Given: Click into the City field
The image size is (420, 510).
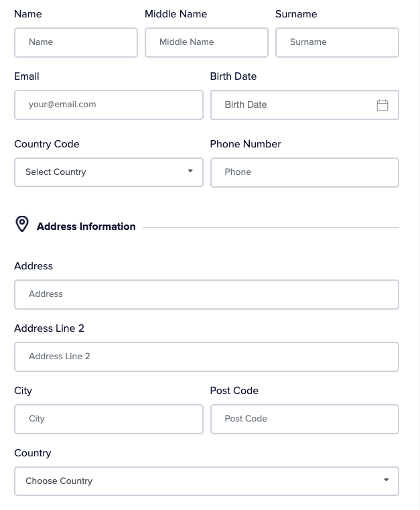Looking at the screenshot, I should pyautogui.click(x=109, y=420).
